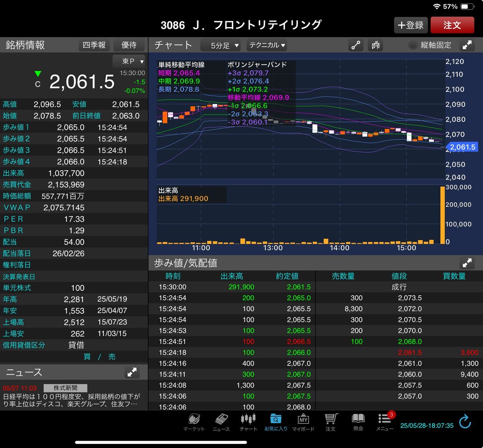Expand the ニュース panel
The image size is (483, 448).
click(132, 373)
